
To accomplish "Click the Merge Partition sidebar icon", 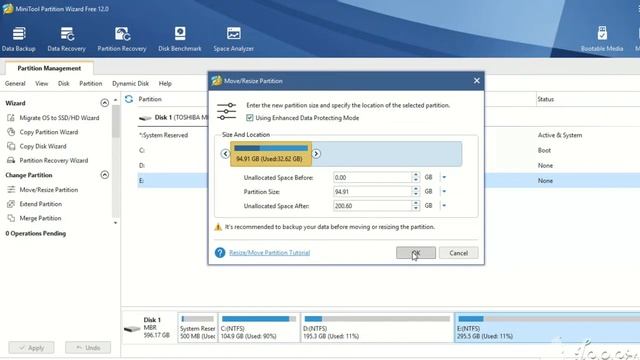I will click(x=11, y=218).
